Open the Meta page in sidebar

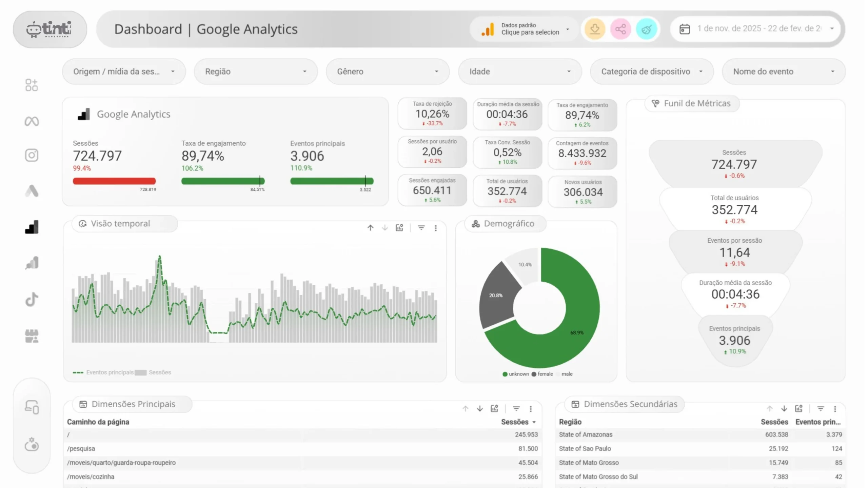tap(32, 121)
